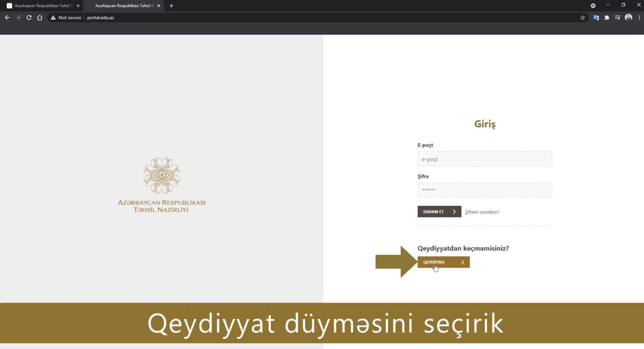Open the Şifrəni unutdun? link
The height and width of the screenshot is (349, 644).
[482, 212]
